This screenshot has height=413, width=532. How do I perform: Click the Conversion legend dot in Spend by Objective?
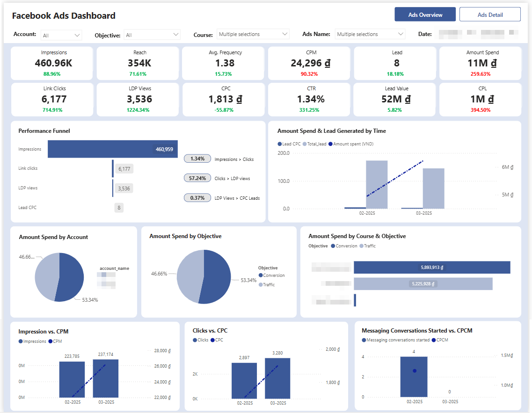261,275
